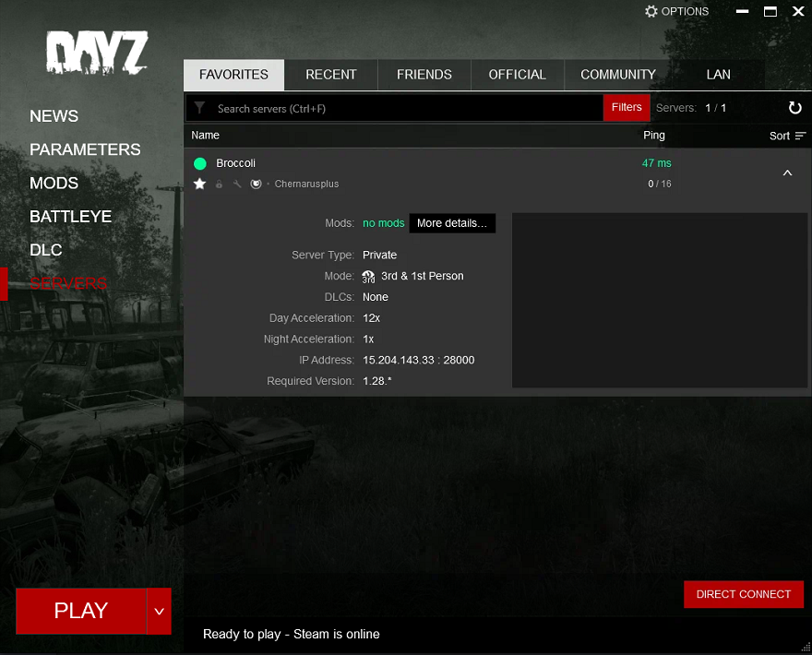Click the DLCs value None
Viewport: 812px width, 655px height.
point(376,297)
